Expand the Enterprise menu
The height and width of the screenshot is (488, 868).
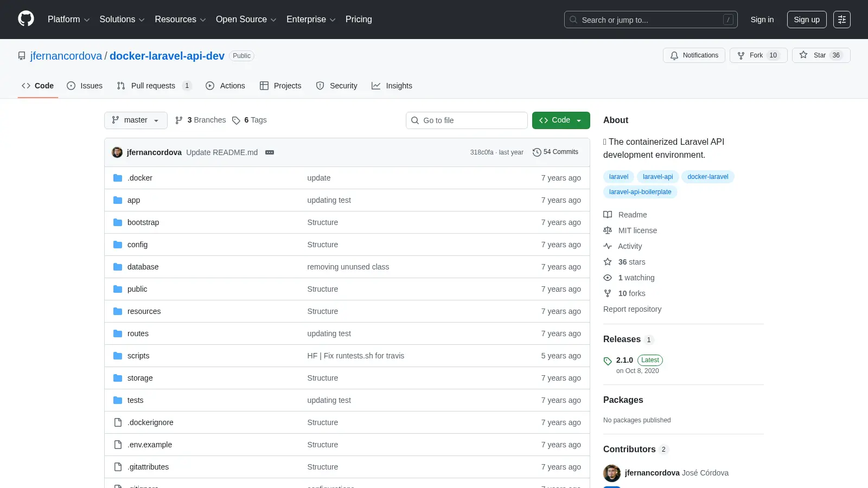[311, 20]
